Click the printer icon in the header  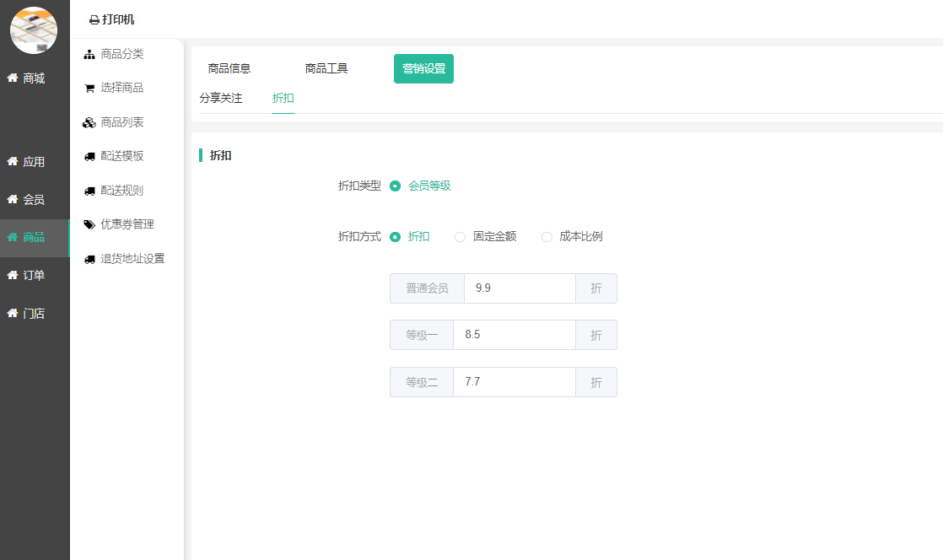coord(94,20)
